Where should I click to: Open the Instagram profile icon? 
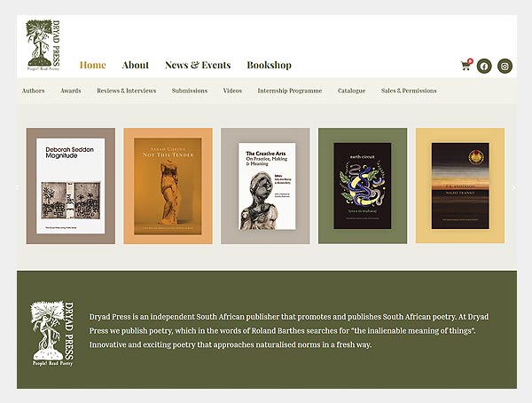click(505, 66)
